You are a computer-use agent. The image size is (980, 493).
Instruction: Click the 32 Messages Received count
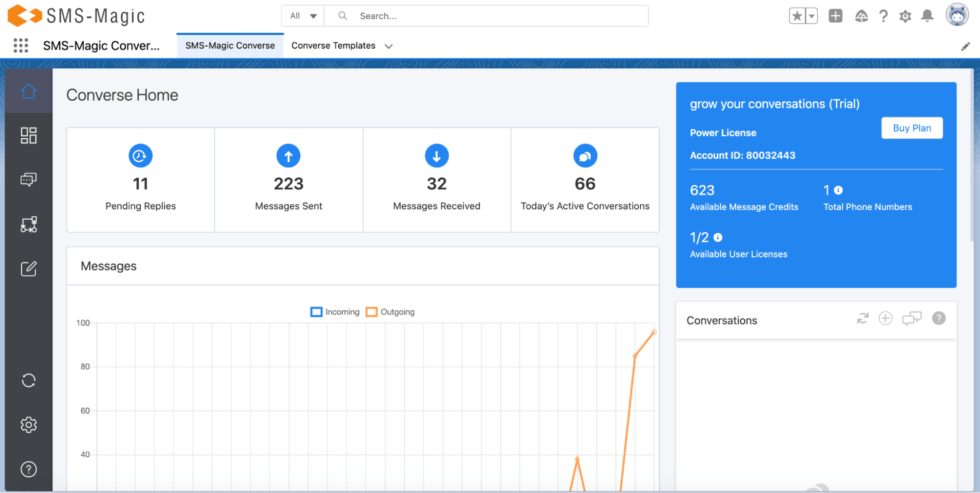pos(437,184)
